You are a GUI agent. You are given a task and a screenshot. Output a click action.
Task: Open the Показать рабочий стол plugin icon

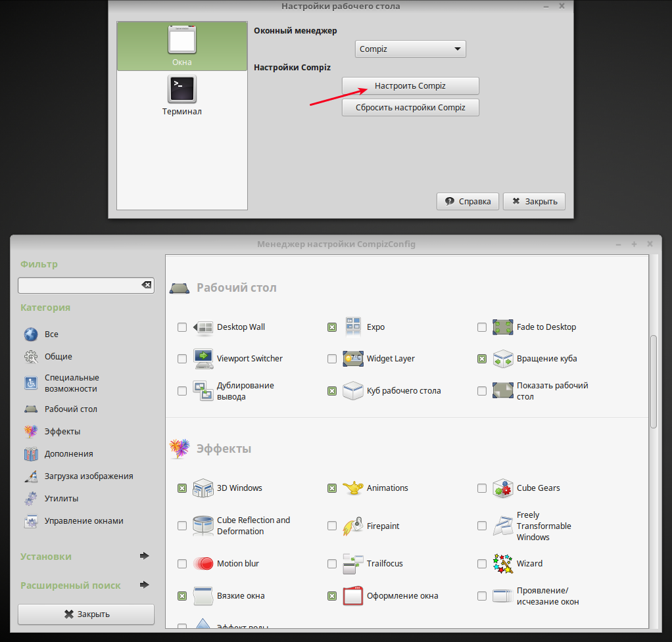click(503, 390)
